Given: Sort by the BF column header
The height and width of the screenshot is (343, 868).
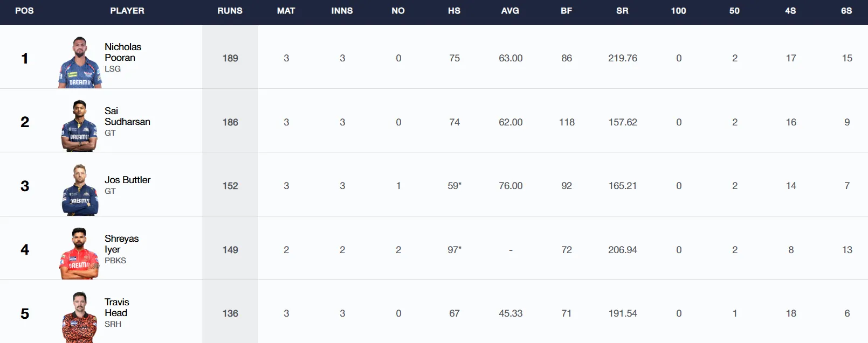Looking at the screenshot, I should [566, 11].
